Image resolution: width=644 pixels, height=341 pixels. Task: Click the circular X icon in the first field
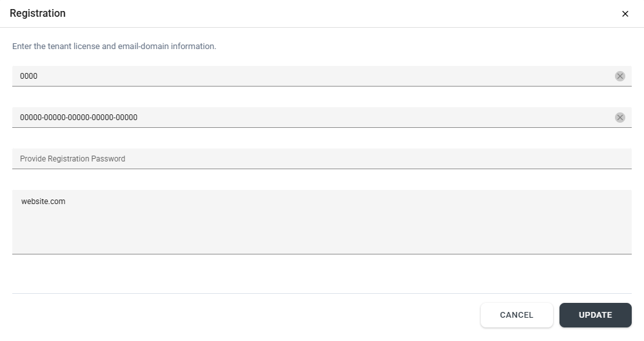(619, 76)
